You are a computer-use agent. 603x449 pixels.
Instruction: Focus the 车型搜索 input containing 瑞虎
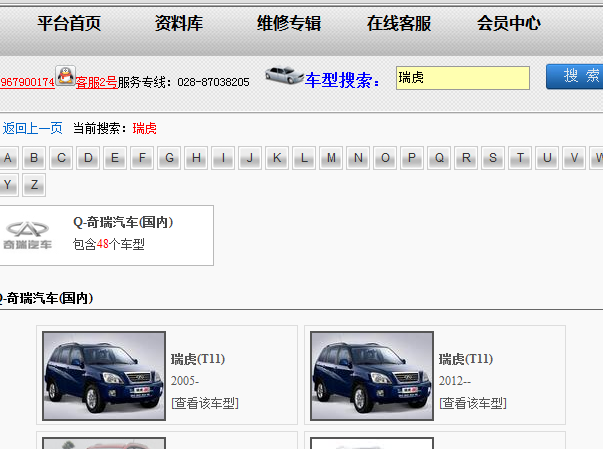click(463, 78)
